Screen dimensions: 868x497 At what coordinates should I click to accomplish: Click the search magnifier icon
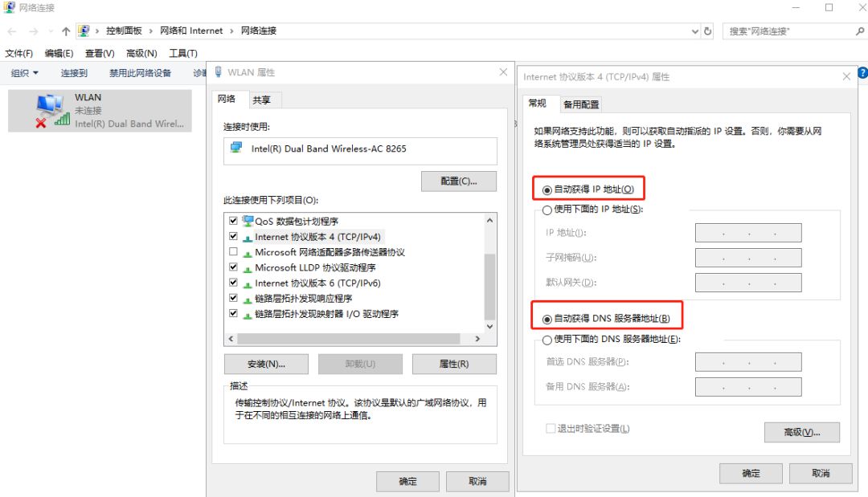859,31
